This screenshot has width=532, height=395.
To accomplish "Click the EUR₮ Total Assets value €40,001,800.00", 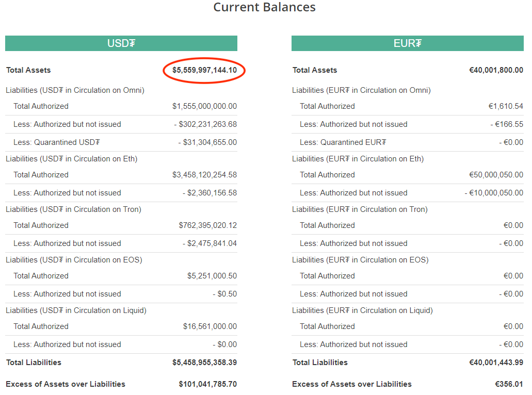I will [x=496, y=70].
